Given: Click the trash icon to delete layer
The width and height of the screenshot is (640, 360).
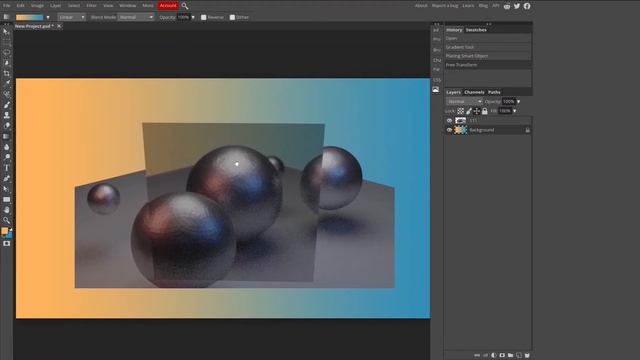Looking at the screenshot, I should 527,356.
